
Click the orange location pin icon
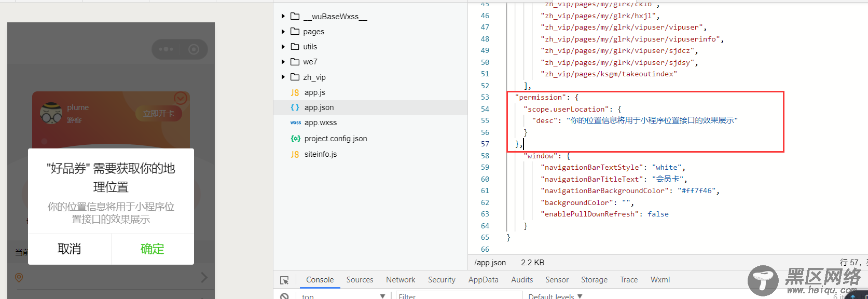pos(19,278)
